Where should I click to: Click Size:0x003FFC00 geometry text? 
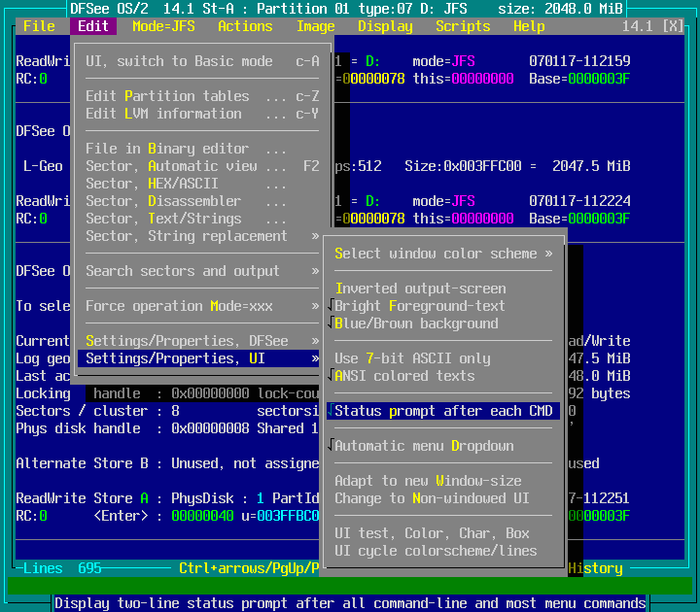(x=463, y=166)
